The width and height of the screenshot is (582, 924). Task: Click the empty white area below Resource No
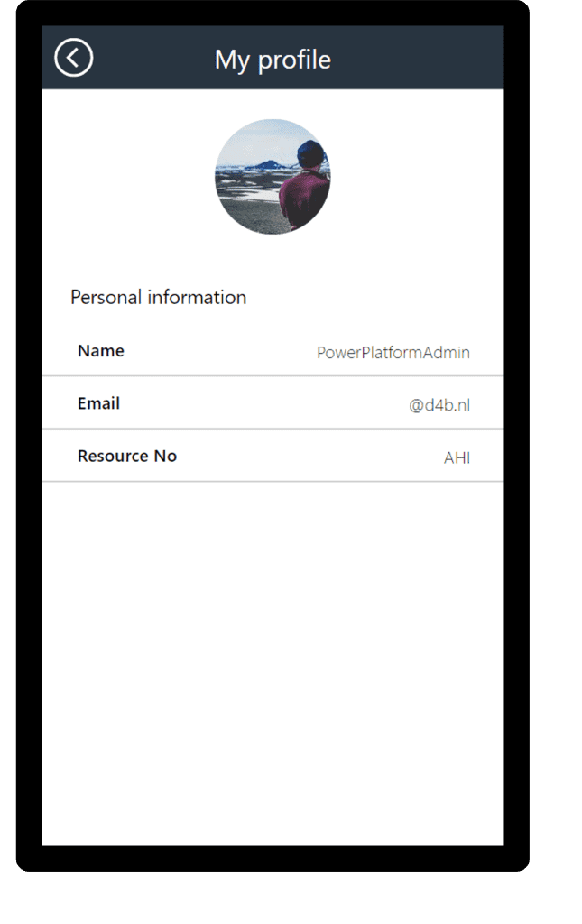[273, 659]
